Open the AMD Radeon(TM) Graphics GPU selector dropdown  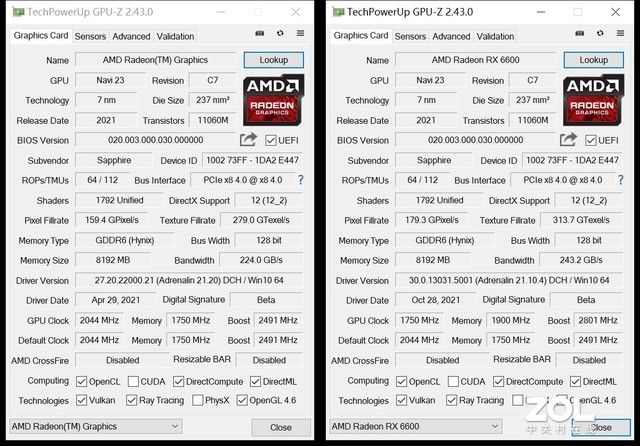point(96,426)
